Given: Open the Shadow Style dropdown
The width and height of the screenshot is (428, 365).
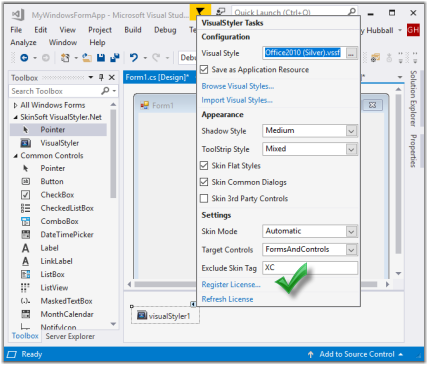Looking at the screenshot, I should coord(351,131).
